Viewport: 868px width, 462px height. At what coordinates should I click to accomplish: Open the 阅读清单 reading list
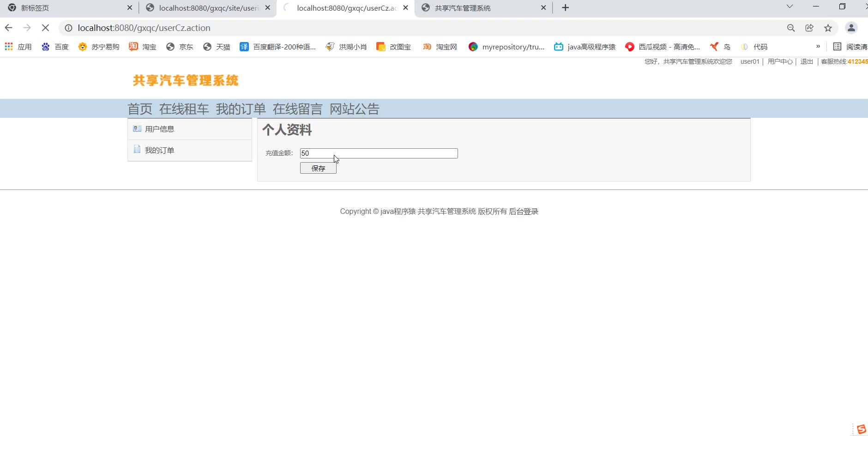point(850,47)
